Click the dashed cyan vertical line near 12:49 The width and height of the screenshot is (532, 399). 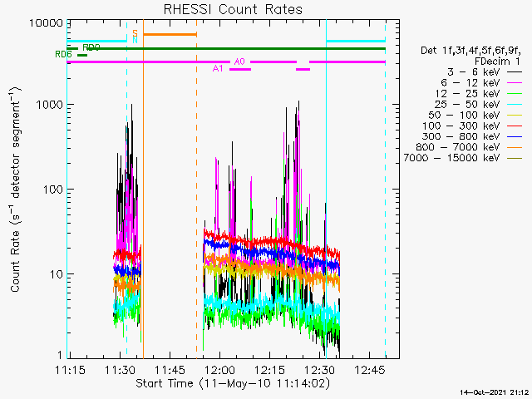pos(386,189)
